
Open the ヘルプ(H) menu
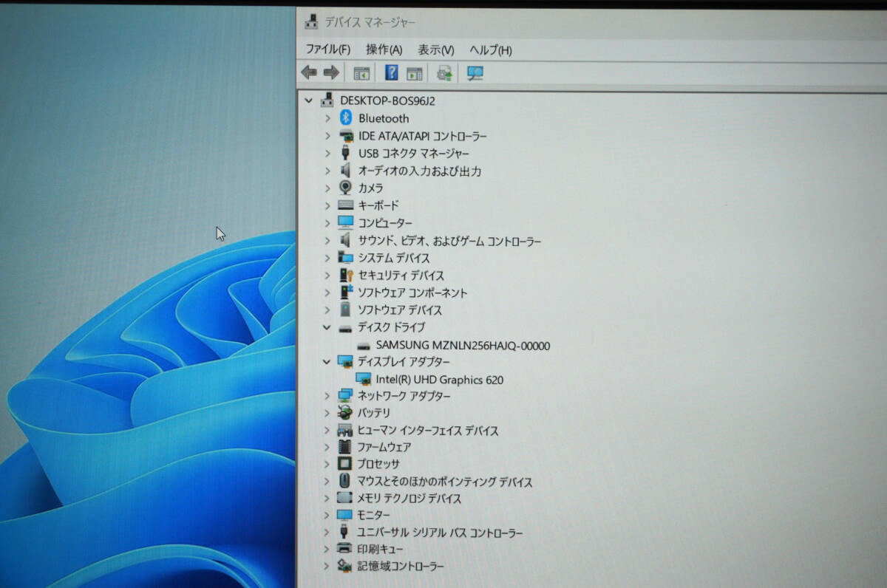490,50
